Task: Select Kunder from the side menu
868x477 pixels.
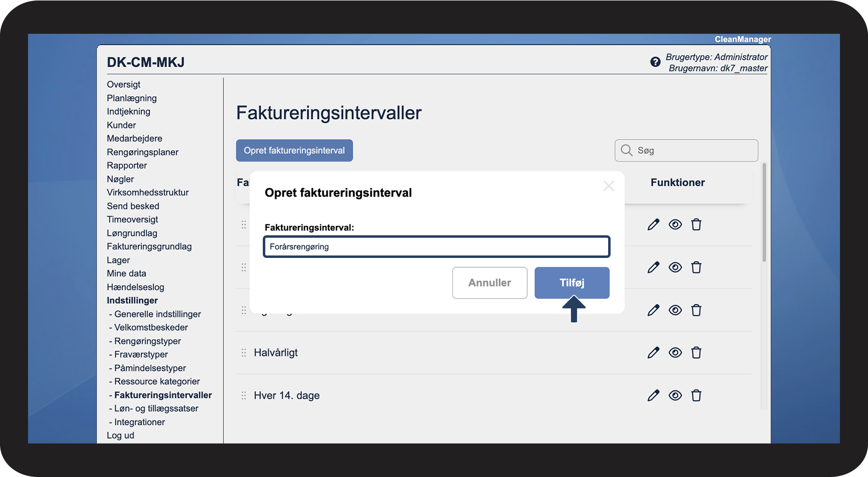Action: click(x=121, y=125)
